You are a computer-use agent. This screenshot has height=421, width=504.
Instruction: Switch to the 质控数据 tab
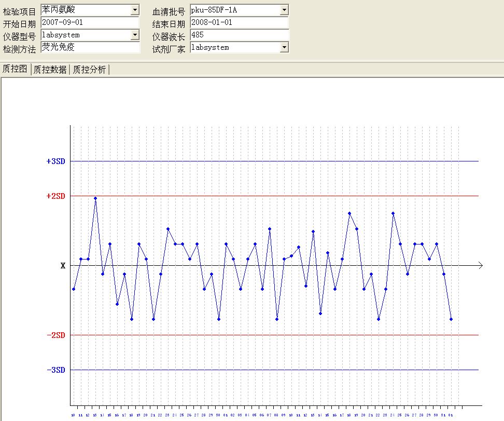pos(50,70)
